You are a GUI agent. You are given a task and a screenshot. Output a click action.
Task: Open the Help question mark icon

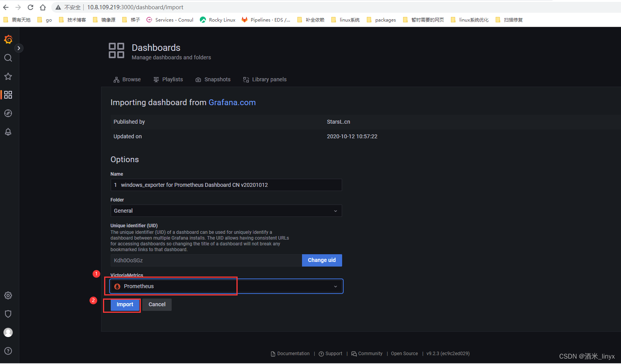(8, 351)
